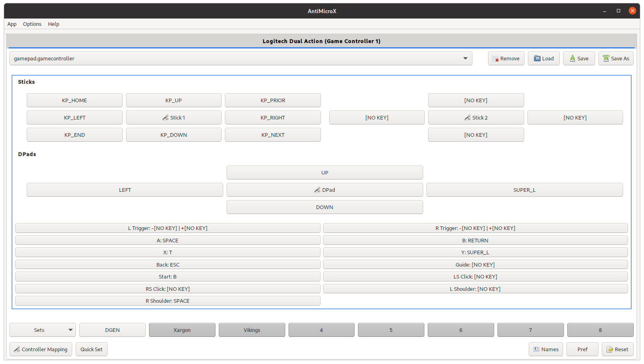
Task: Reset the controller configuration
Action: 618,349
